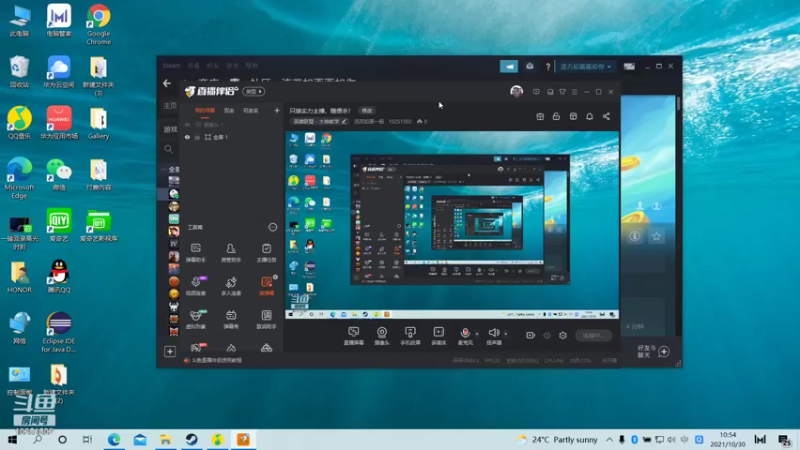Select 全屏 1 source row
Image resolution: width=800 pixels, height=450 pixels.
(x=233, y=137)
